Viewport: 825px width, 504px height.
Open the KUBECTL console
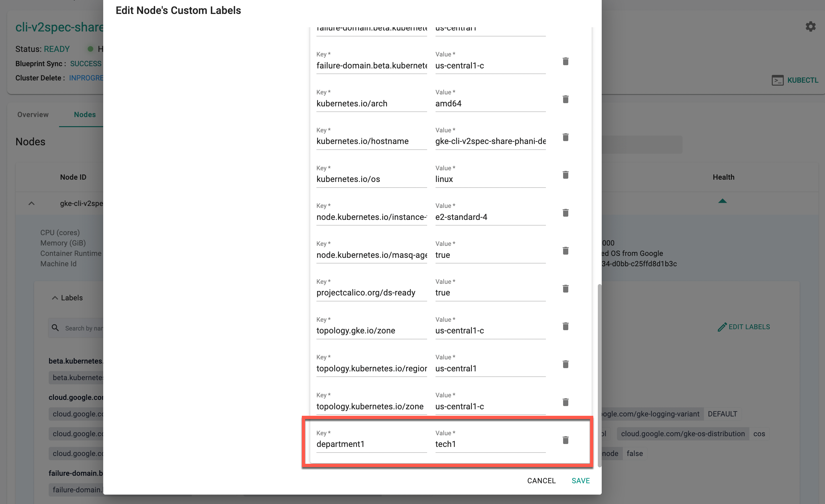tap(794, 80)
